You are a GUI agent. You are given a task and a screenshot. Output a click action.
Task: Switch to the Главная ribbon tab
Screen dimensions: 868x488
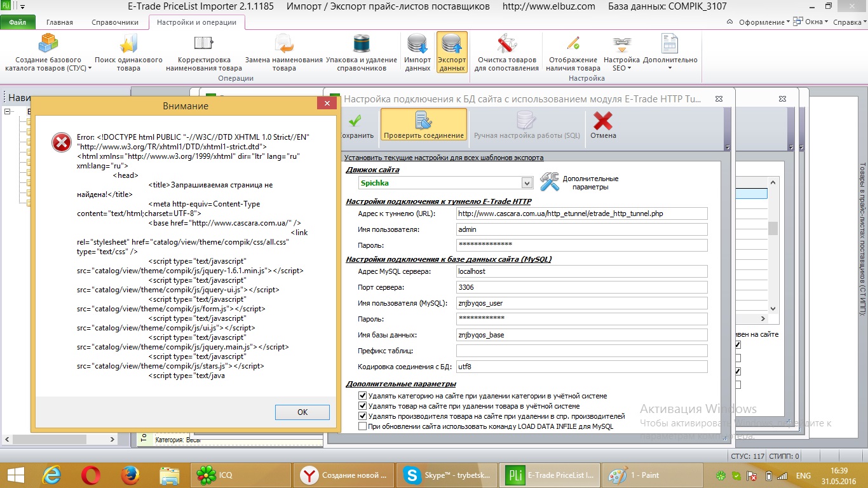click(x=59, y=22)
